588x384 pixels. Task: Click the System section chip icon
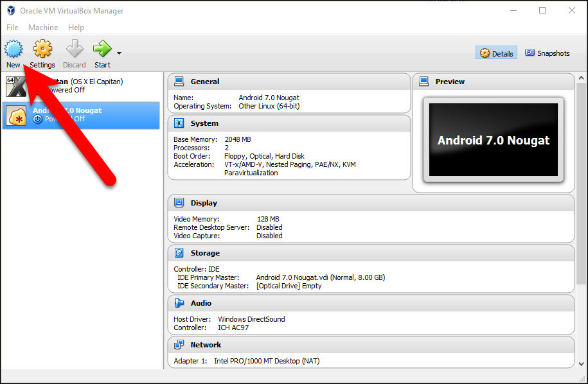click(179, 123)
